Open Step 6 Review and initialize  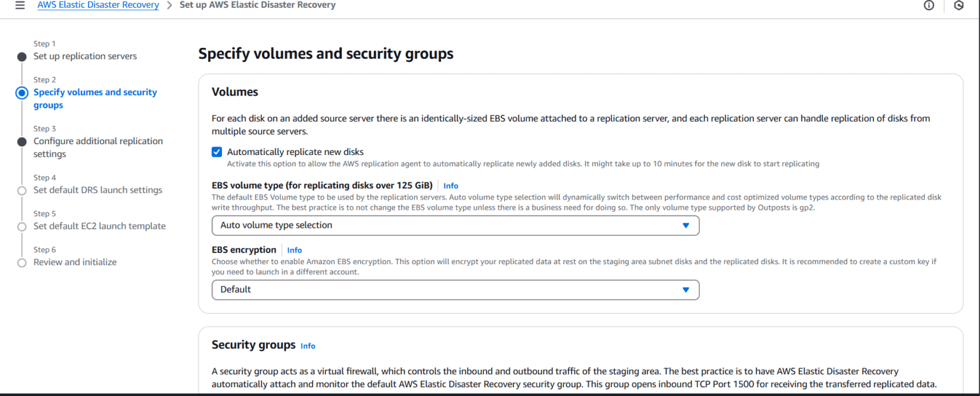pos(75,262)
